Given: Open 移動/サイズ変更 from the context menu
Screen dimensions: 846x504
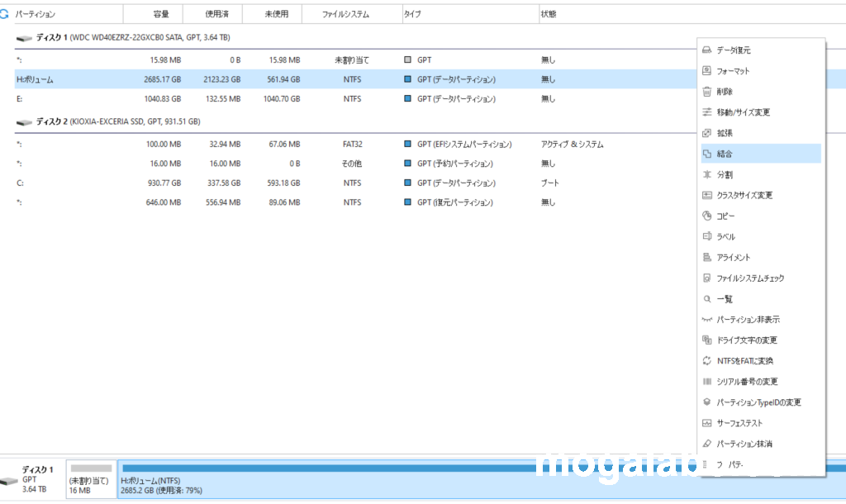Looking at the screenshot, I should click(x=743, y=112).
